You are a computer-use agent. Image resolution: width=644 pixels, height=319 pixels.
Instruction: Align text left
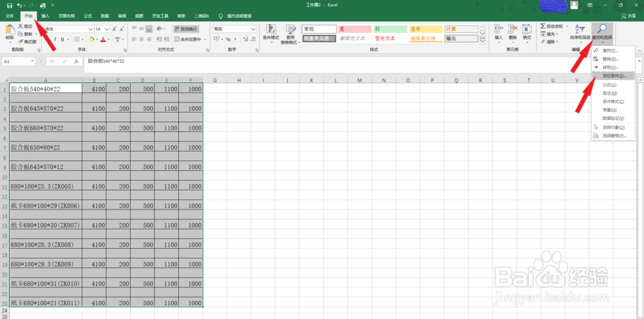click(x=133, y=39)
